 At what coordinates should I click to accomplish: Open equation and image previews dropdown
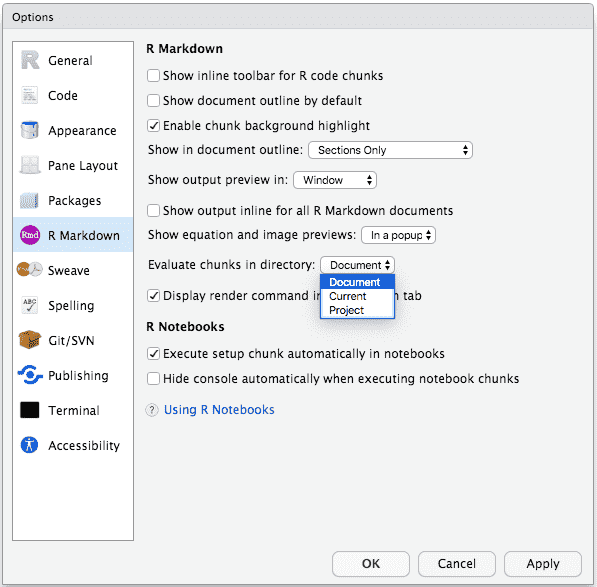pos(398,235)
